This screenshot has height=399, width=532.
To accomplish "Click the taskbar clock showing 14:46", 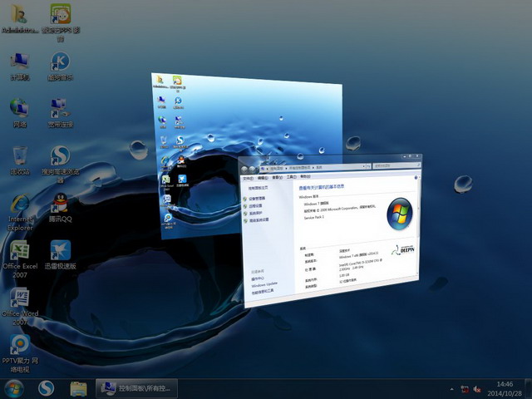I will (x=505, y=389).
